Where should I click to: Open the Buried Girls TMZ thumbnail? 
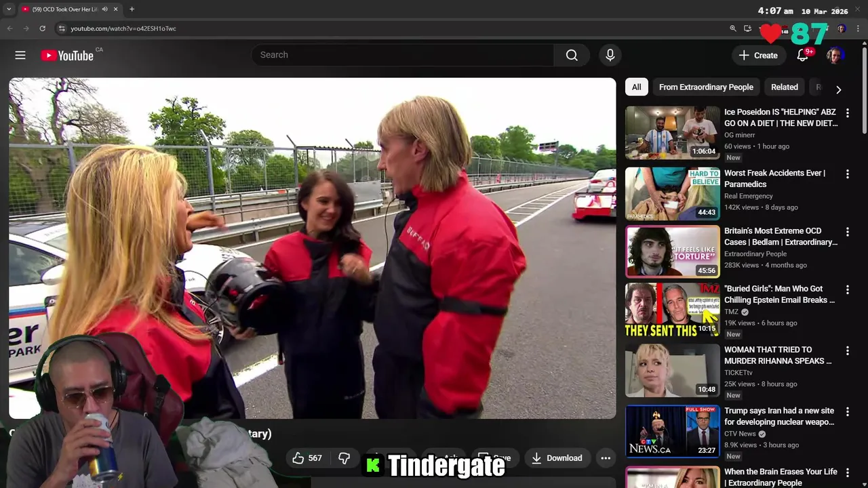coord(672,309)
